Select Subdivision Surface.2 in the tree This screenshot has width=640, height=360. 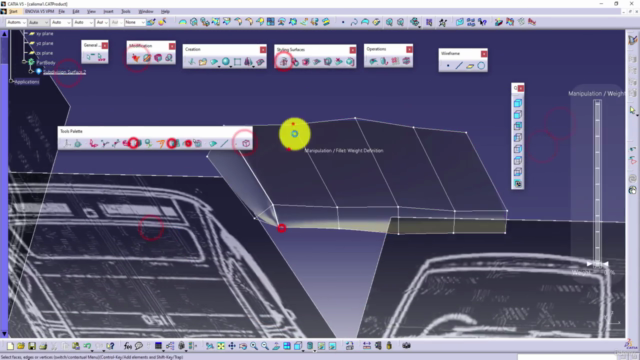tap(64, 72)
